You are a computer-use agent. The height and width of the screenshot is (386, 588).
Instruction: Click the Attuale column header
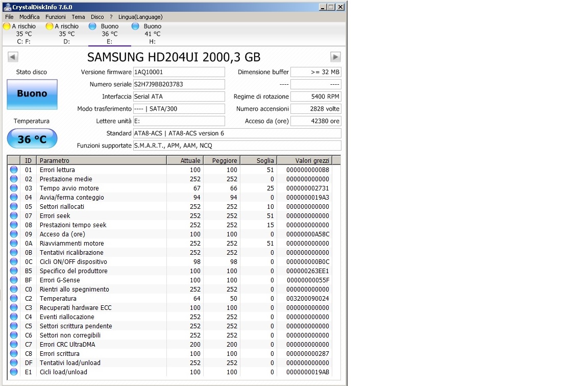click(x=185, y=160)
